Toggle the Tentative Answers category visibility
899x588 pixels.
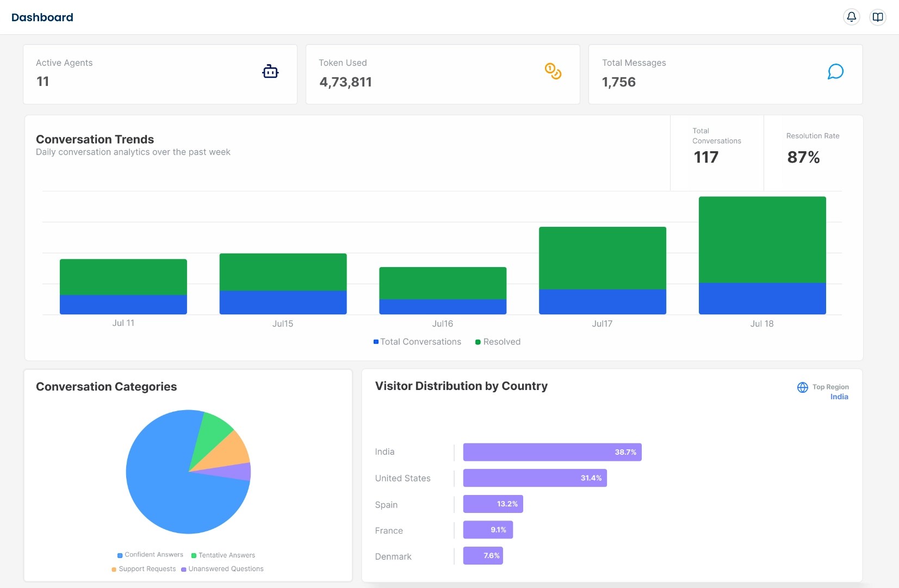[x=193, y=555]
